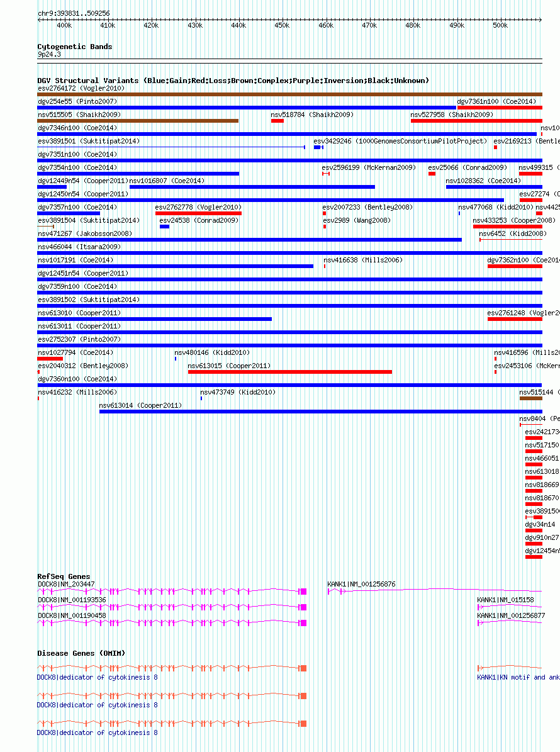Click esv2762778 (Vogler2010) loss variant
The height and width of the screenshot is (752, 560).
[198, 213]
